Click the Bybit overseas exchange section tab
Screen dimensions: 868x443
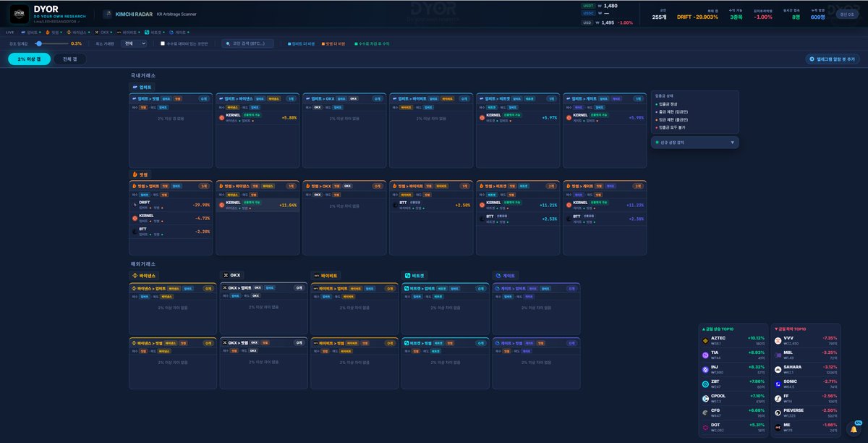pyautogui.click(x=325, y=275)
